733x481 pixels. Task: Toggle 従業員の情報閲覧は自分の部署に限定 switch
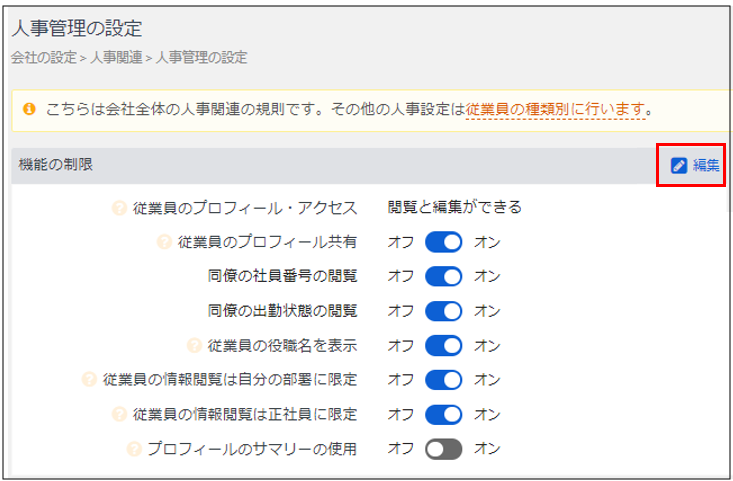443,380
